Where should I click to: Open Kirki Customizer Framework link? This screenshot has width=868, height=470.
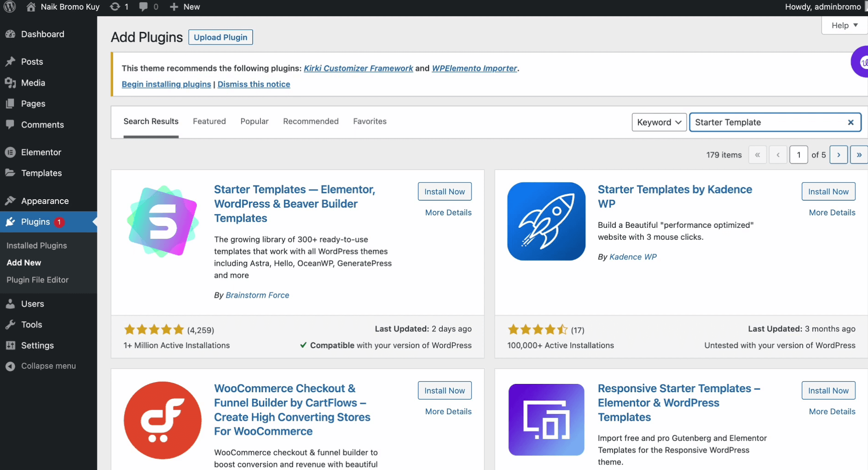click(x=359, y=68)
